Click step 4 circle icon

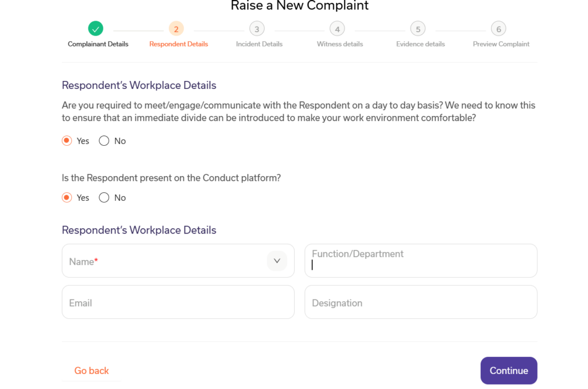pyautogui.click(x=337, y=29)
